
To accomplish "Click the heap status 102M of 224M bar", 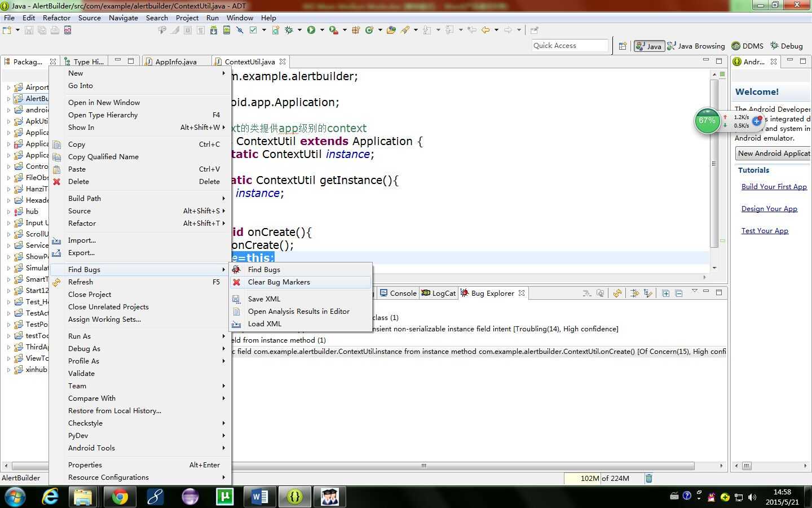I will click(x=603, y=478).
